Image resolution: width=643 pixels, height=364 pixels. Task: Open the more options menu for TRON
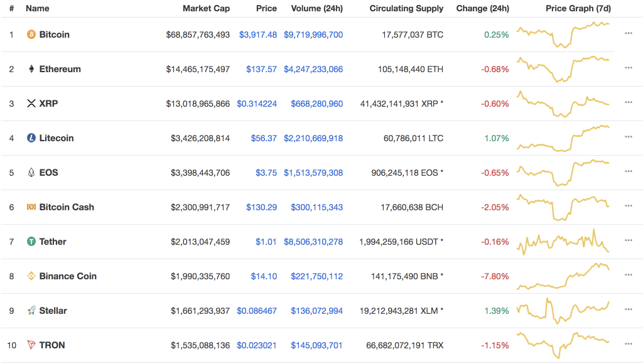pos(628,343)
